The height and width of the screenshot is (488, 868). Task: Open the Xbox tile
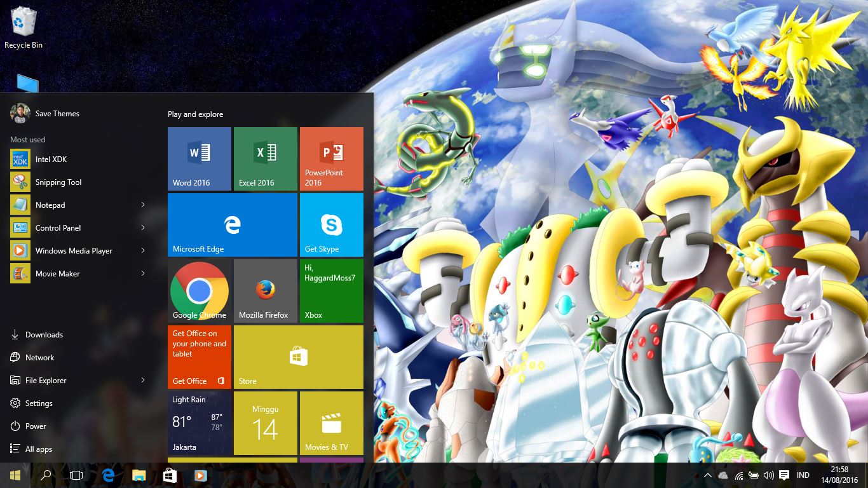pos(332,291)
